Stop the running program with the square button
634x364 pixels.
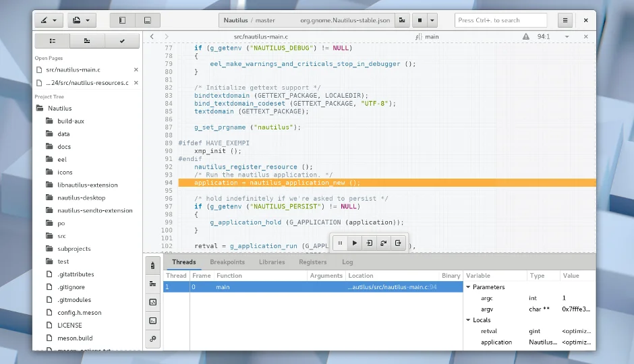pyautogui.click(x=420, y=20)
